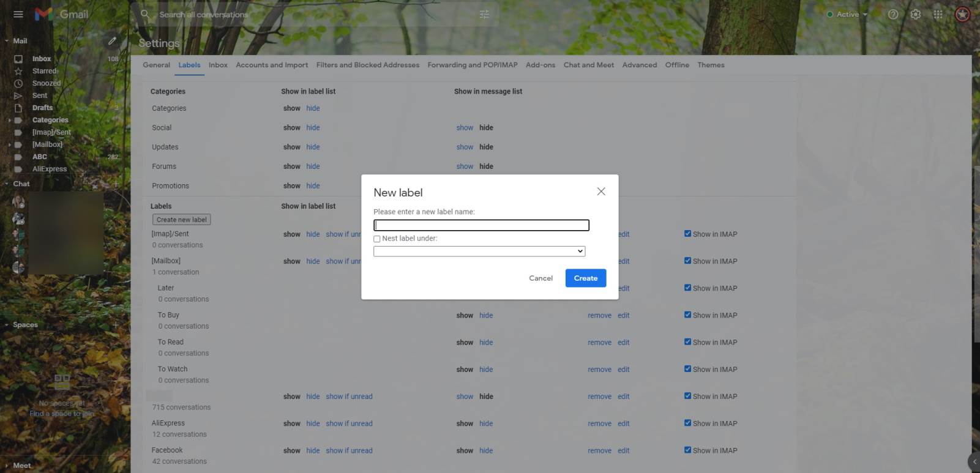Click the Settings gear icon

click(916, 14)
